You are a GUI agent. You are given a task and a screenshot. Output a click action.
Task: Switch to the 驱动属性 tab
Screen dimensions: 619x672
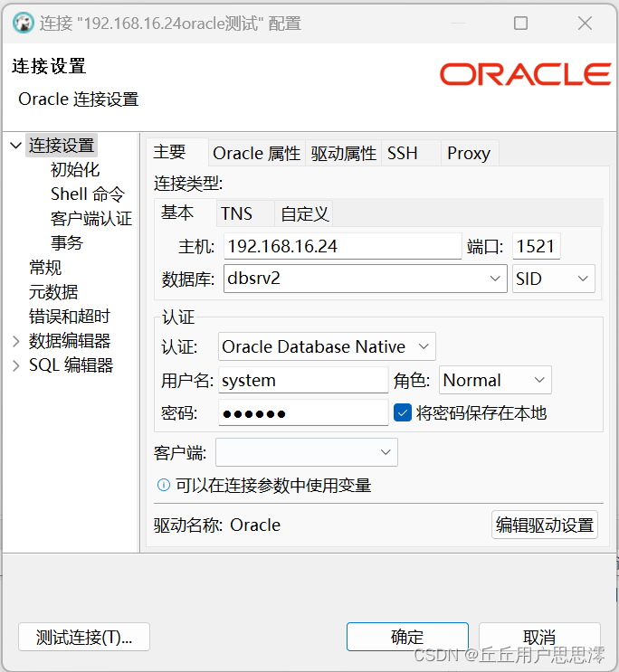click(344, 154)
